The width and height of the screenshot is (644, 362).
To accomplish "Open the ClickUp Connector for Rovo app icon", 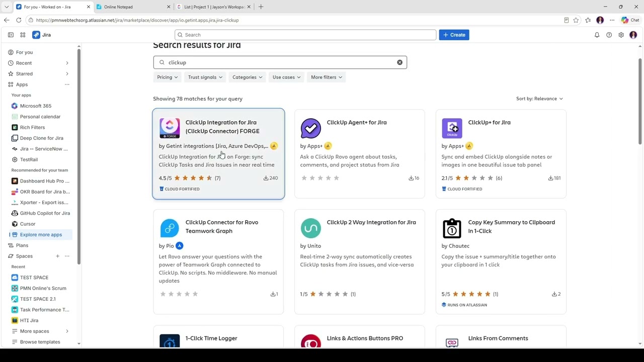I will click(x=170, y=228).
